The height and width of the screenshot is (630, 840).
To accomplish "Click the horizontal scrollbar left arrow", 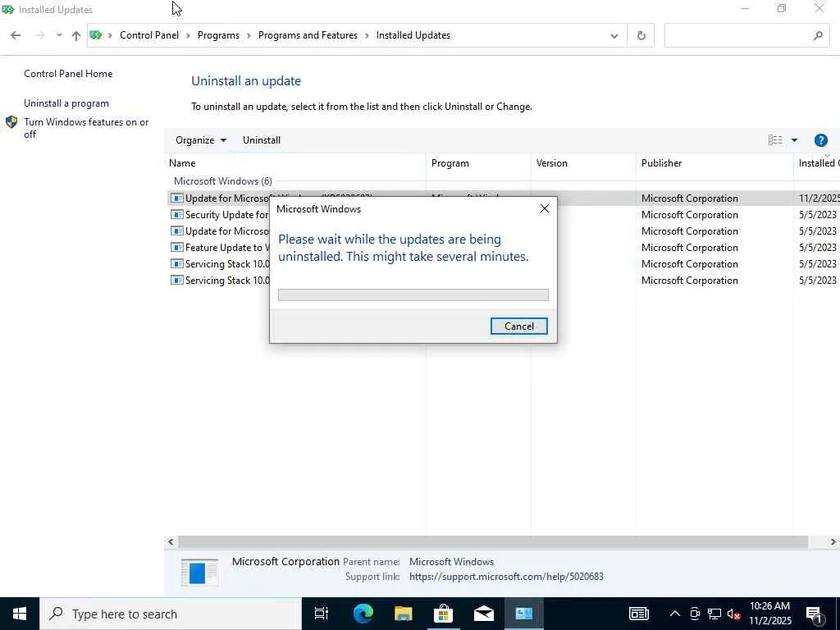I will (x=171, y=542).
